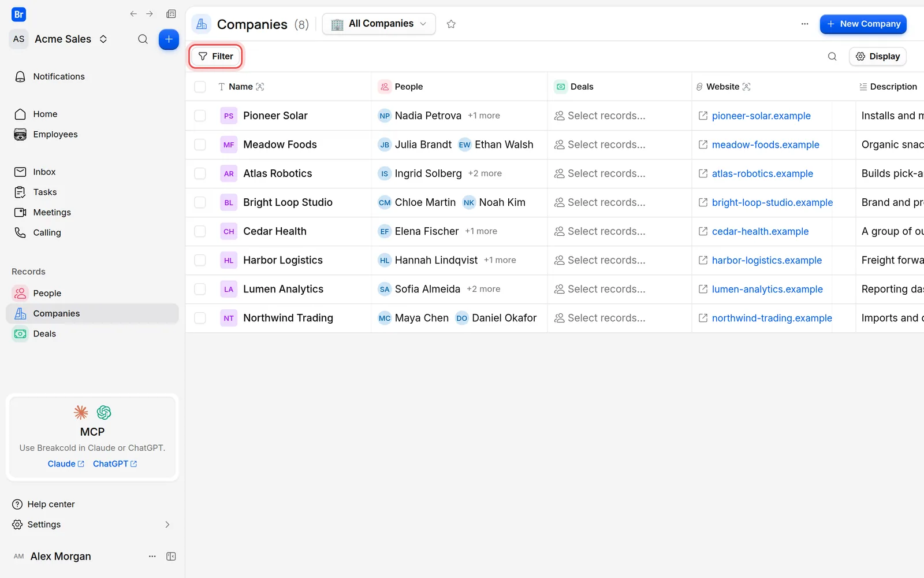Open Select records for Meadow Foods deals
The width and height of the screenshot is (924, 578).
pos(600,144)
